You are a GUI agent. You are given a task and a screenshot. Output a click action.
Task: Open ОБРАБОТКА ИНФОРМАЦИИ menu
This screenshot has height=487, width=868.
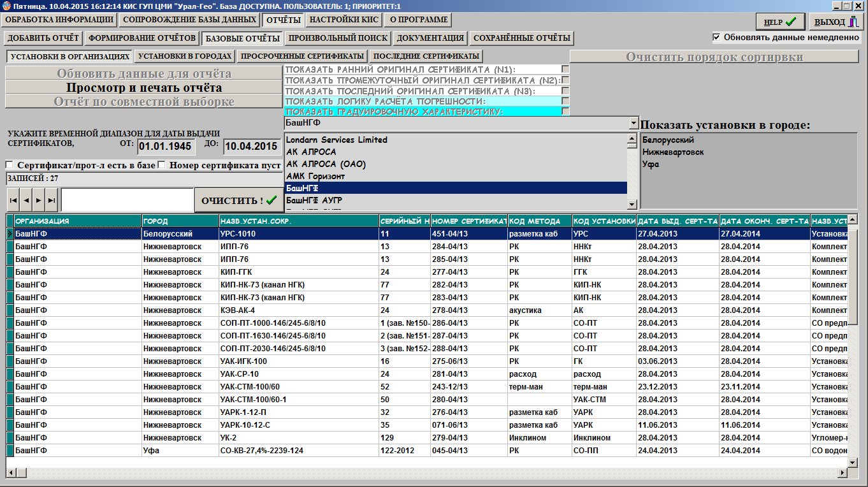point(59,20)
